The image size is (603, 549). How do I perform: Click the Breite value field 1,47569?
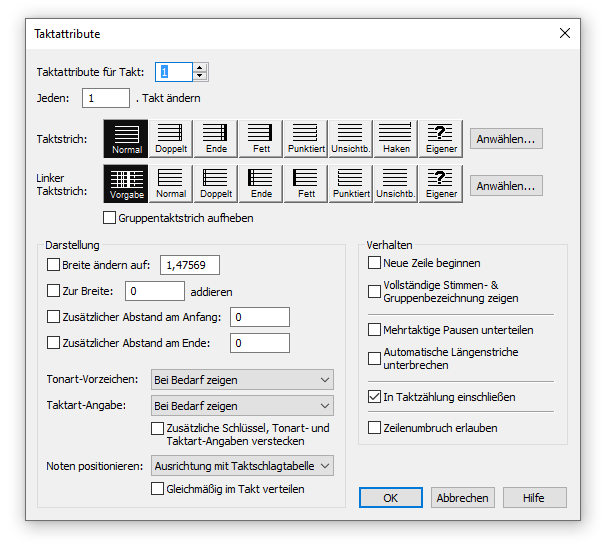190,265
